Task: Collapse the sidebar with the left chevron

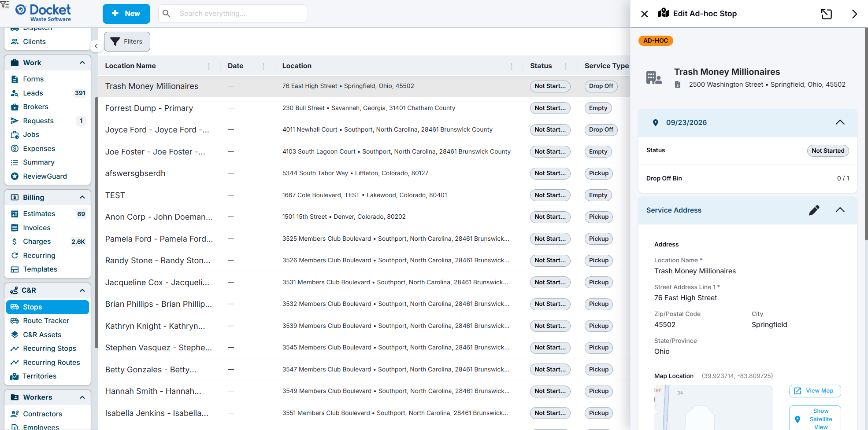Action: tap(96, 46)
